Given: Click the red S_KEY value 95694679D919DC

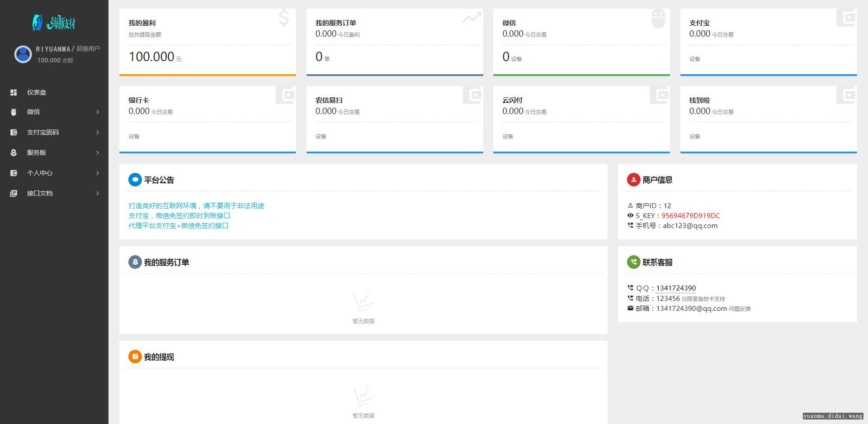Looking at the screenshot, I should pyautogui.click(x=691, y=215).
